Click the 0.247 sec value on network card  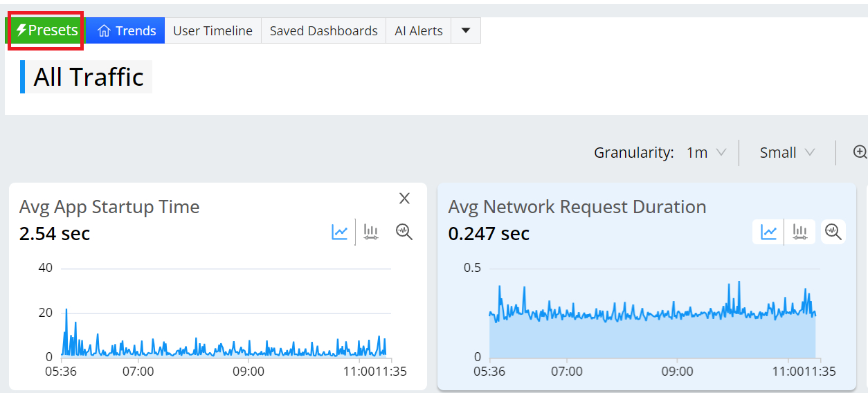tap(489, 234)
